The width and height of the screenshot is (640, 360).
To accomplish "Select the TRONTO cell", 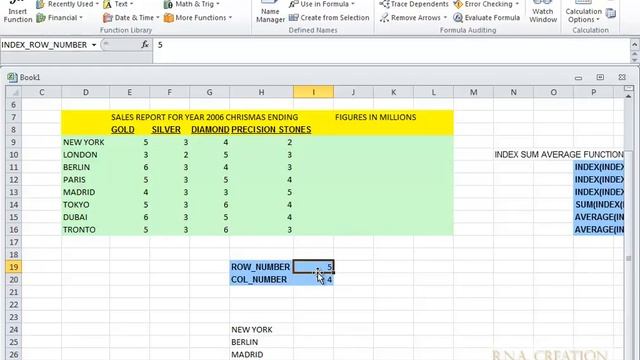I will coord(86,230).
